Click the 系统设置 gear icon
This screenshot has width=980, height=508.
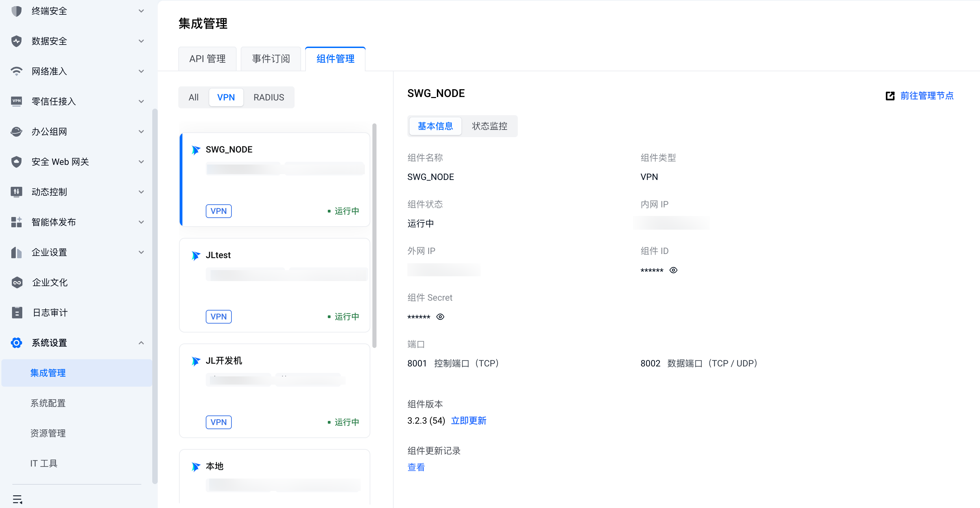coord(16,342)
